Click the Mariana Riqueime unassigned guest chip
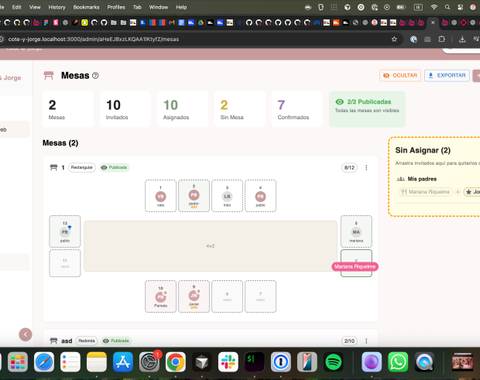Viewport: 480px width, 380px height. (x=426, y=192)
